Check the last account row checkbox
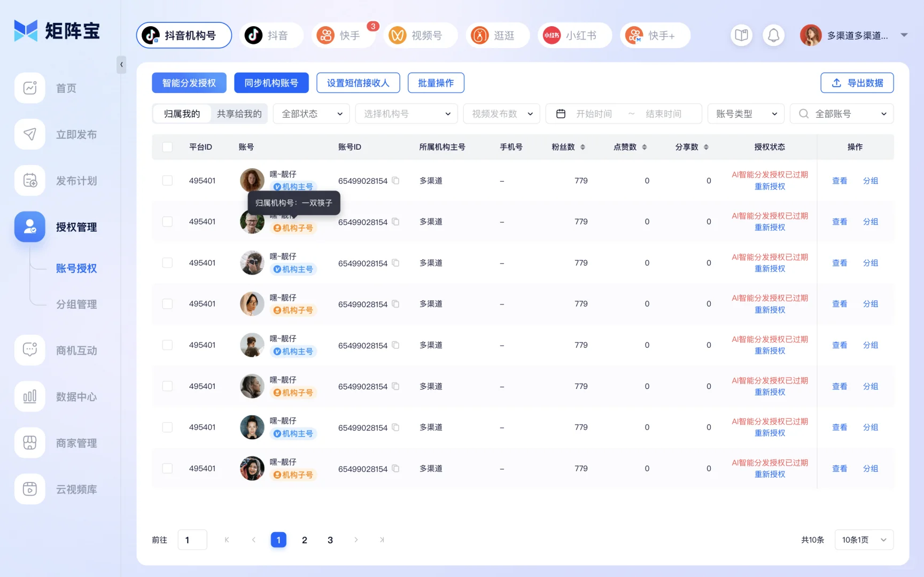 [167, 469]
